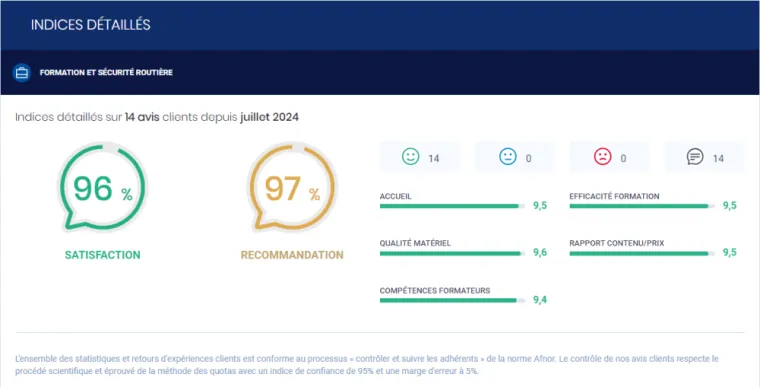Screen dimensions: 760x387
Task: Click the QUALITÉ MATÉRIEL progress bar
Action: click(452, 253)
